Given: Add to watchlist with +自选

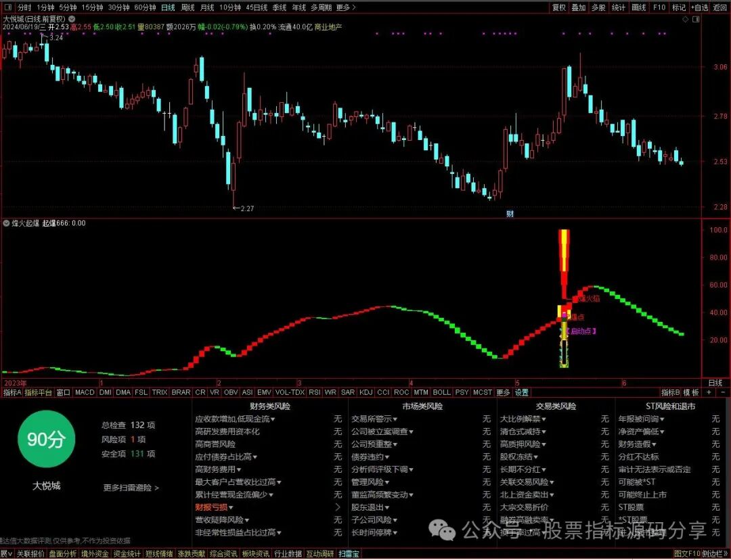Looking at the screenshot, I should point(699,7).
